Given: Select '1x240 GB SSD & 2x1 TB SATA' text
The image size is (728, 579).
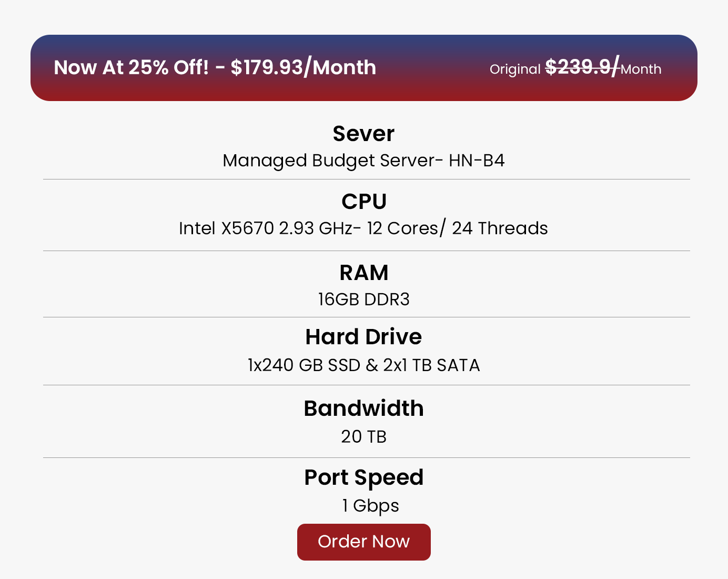Looking at the screenshot, I should (363, 365).
